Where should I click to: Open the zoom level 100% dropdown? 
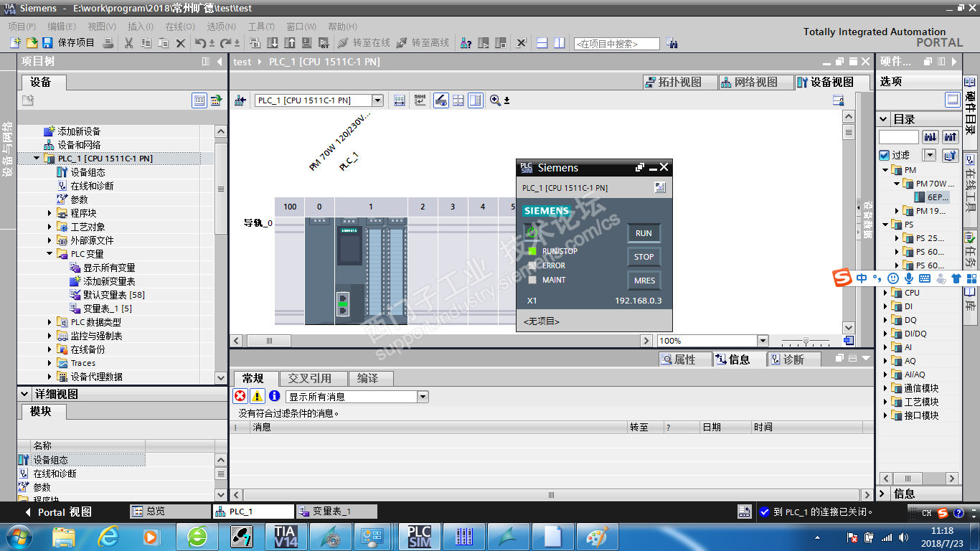click(x=762, y=341)
